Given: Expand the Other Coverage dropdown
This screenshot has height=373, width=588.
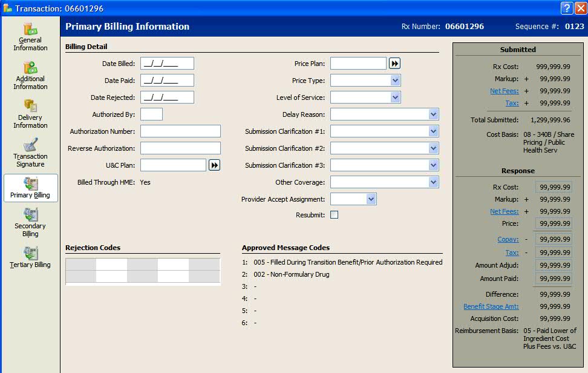Looking at the screenshot, I should pyautogui.click(x=433, y=182).
